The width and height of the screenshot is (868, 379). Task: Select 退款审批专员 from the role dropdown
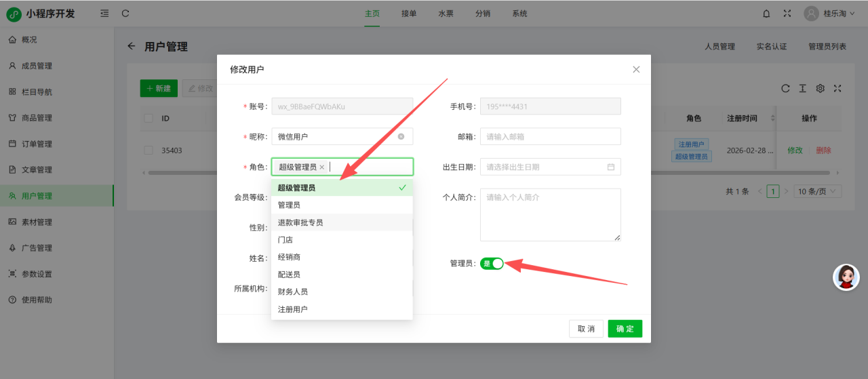(300, 222)
